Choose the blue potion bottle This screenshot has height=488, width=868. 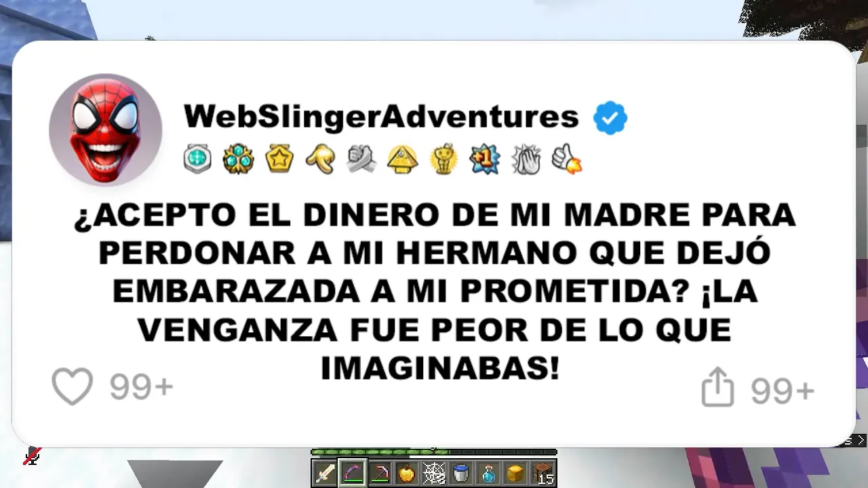488,472
